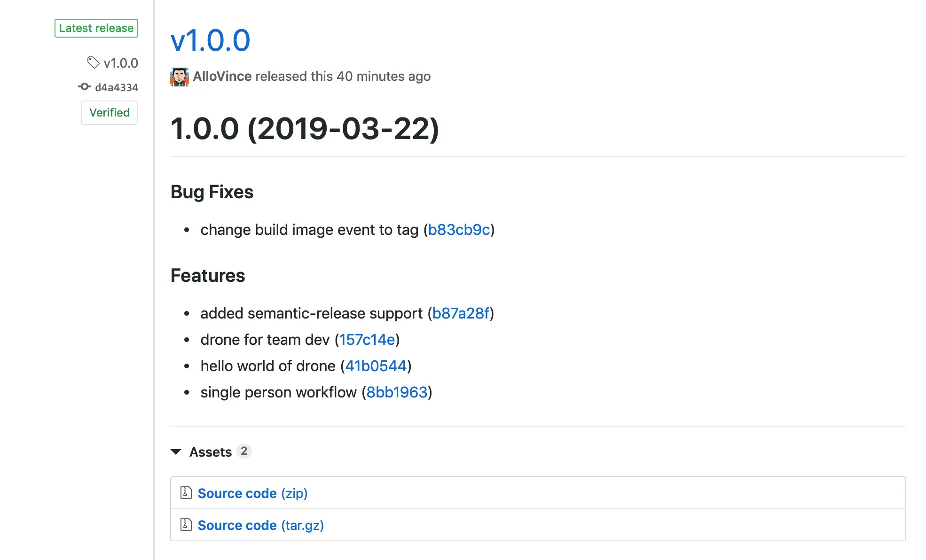
Task: Download Source code (tar.gz)
Action: 260,525
